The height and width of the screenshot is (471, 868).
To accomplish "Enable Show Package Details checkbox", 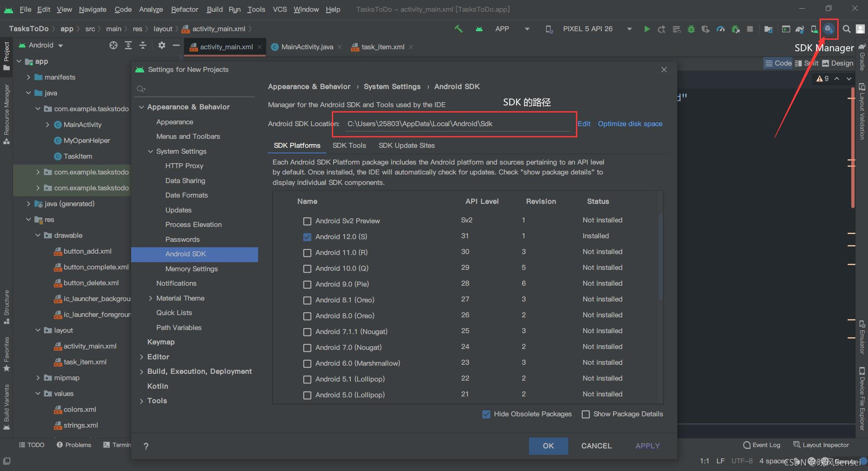I will [586, 414].
